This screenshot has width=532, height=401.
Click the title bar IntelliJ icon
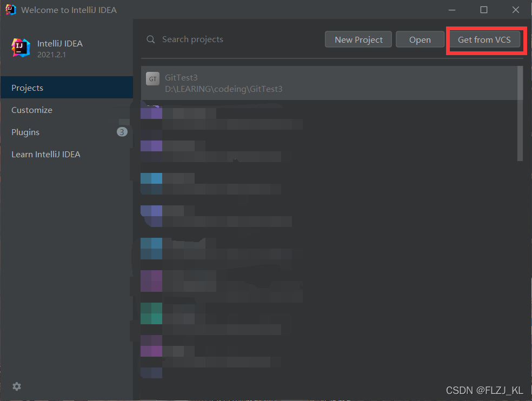pyautogui.click(x=11, y=10)
